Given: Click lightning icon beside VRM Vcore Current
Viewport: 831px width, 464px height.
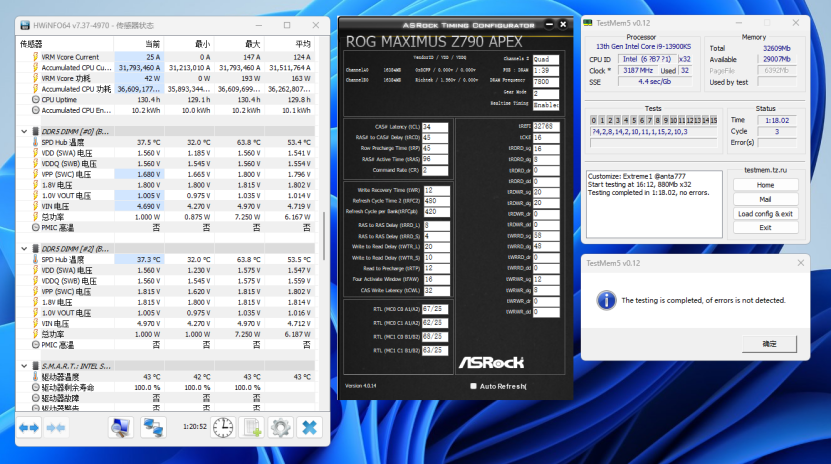Looking at the screenshot, I should tap(36, 57).
